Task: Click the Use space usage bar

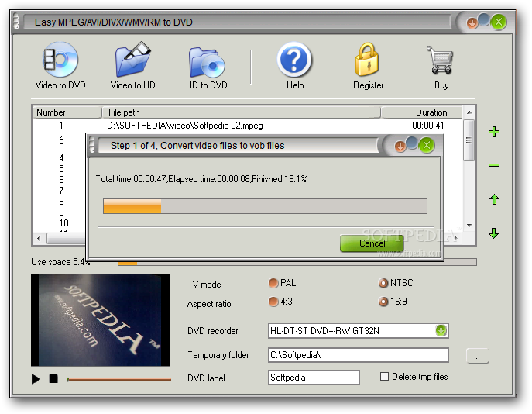Action: (x=297, y=262)
